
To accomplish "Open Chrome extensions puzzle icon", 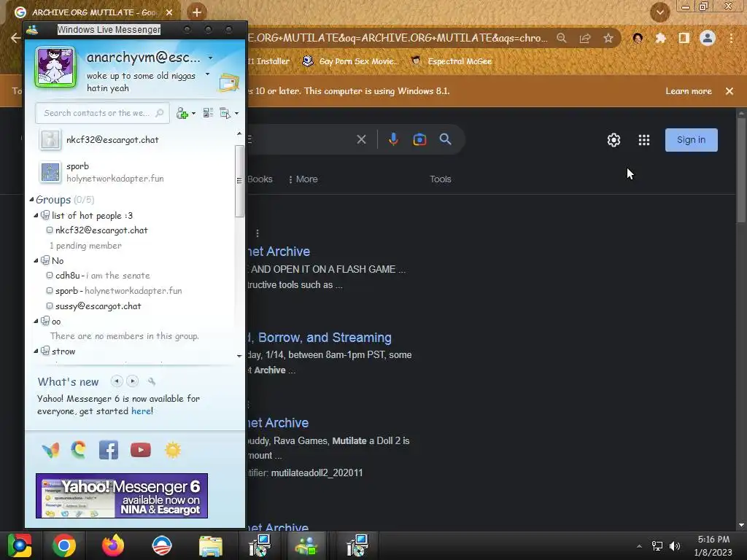I will pos(661,38).
